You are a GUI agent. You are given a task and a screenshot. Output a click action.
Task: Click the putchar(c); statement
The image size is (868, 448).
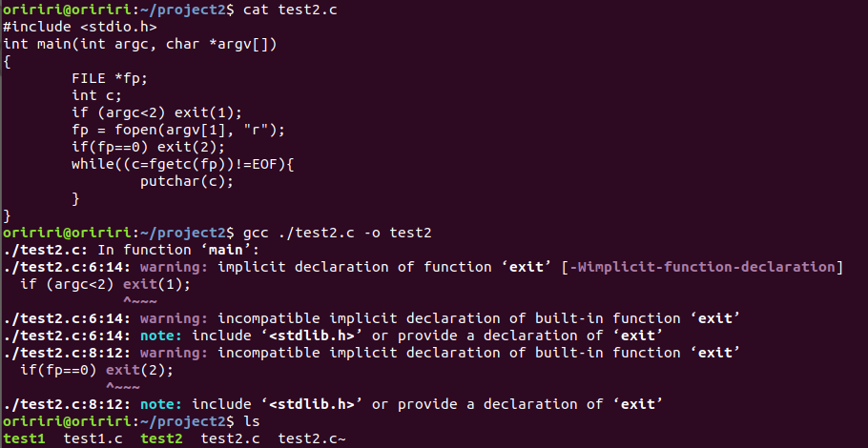tap(186, 181)
